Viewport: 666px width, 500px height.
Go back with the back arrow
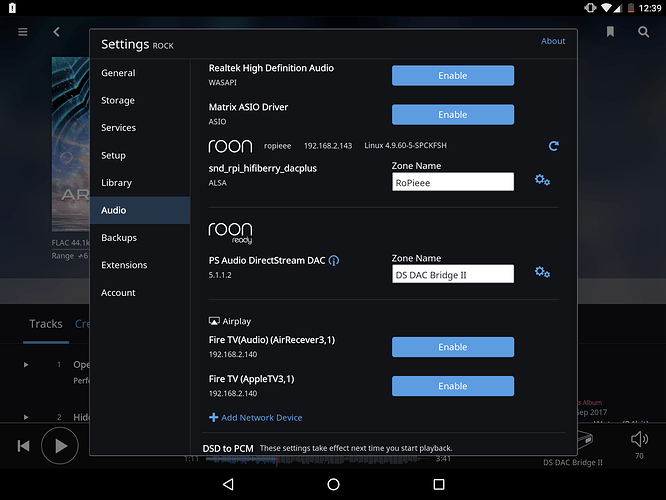pos(56,32)
